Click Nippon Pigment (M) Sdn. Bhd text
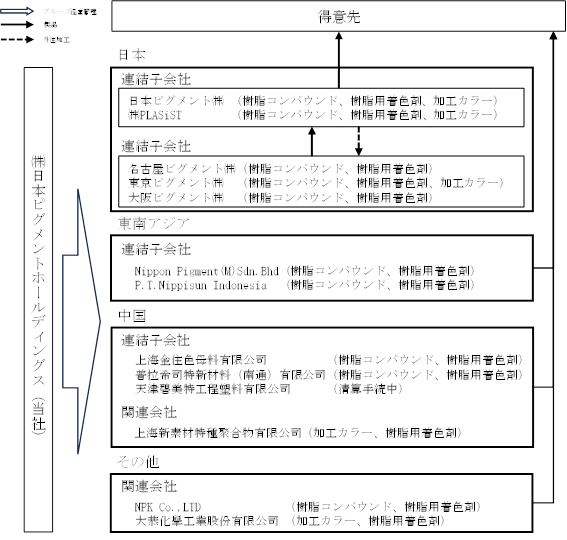The image size is (567, 540). pyautogui.click(x=206, y=271)
